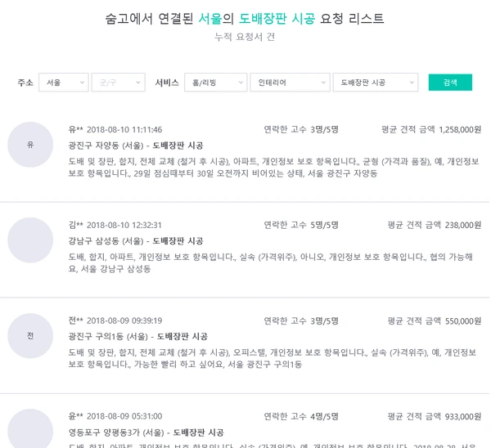Open the 광진구 자양동 request title
This screenshot has width=491, height=448.
click(136, 146)
